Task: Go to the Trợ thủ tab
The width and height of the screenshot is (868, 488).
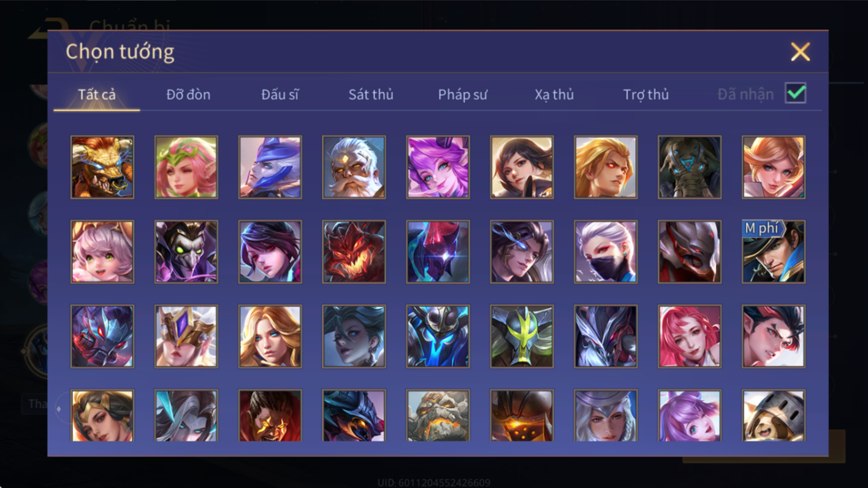Action: pyautogui.click(x=646, y=95)
